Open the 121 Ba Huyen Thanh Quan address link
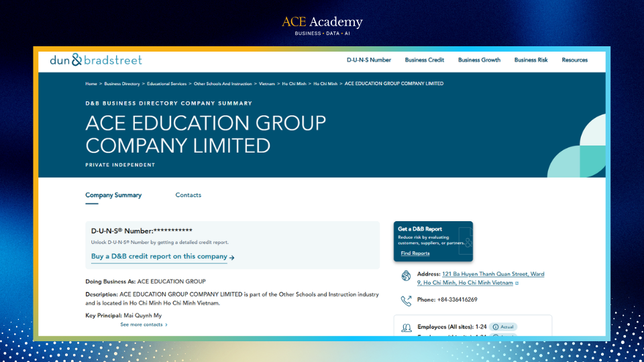The image size is (644, 362). coord(480,278)
